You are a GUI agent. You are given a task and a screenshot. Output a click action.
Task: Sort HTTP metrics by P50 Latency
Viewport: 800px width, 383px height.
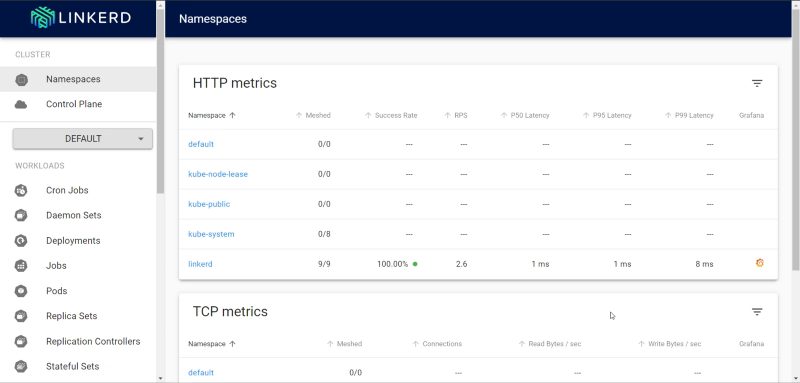point(525,115)
